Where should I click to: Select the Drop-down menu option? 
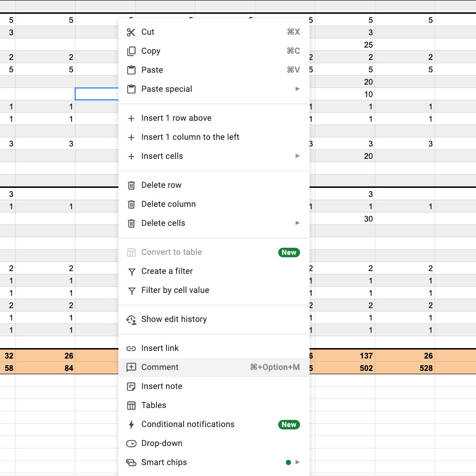click(162, 443)
